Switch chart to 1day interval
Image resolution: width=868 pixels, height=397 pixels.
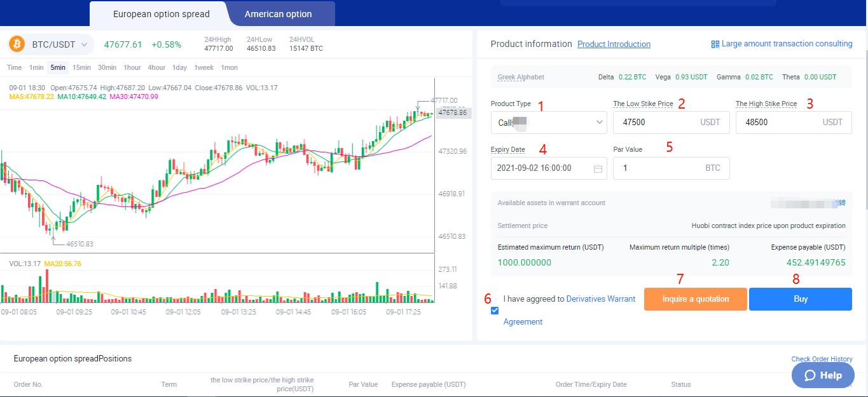point(179,67)
